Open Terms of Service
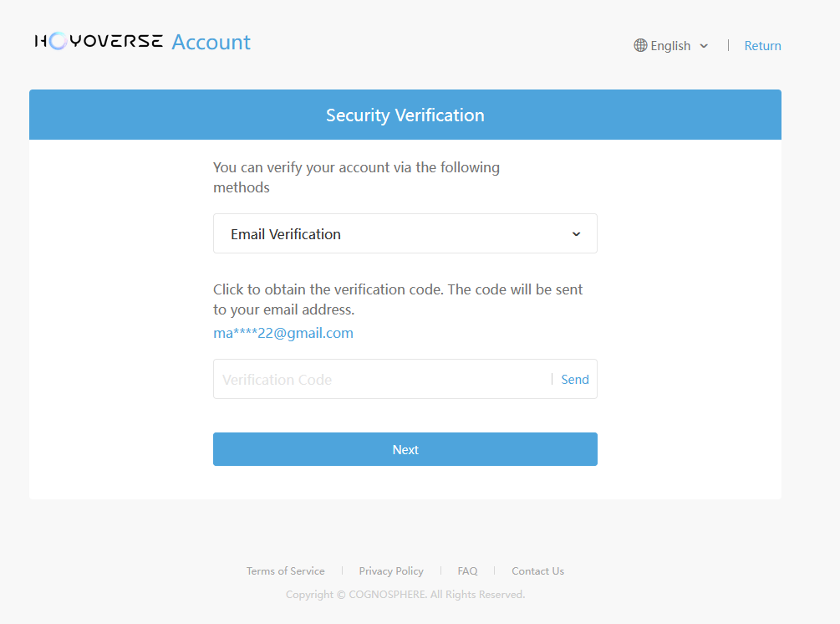 [285, 571]
